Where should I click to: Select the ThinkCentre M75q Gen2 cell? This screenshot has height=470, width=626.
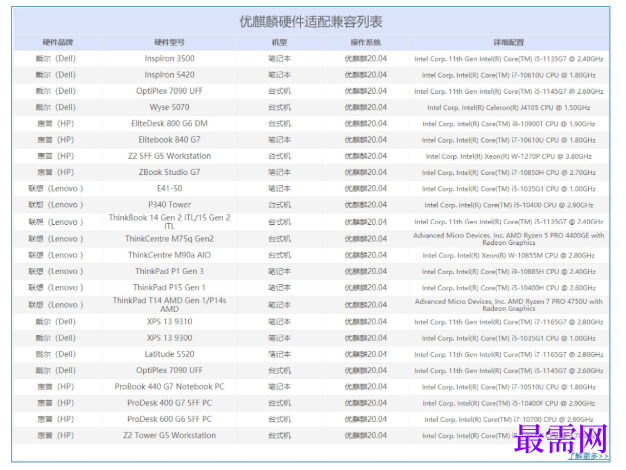pyautogui.click(x=169, y=239)
